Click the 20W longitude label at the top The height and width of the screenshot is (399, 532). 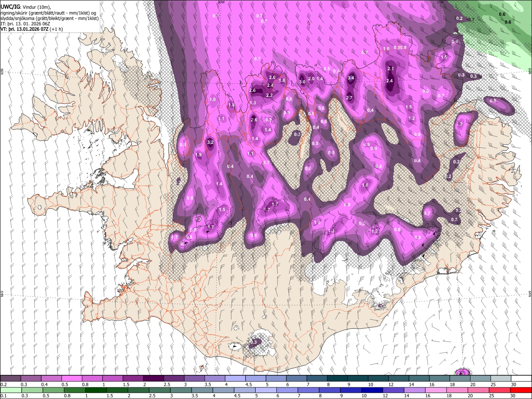(221, 2)
